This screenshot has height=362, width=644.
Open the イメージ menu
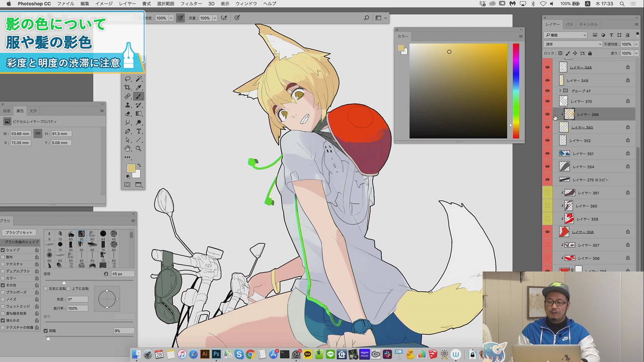pos(104,4)
